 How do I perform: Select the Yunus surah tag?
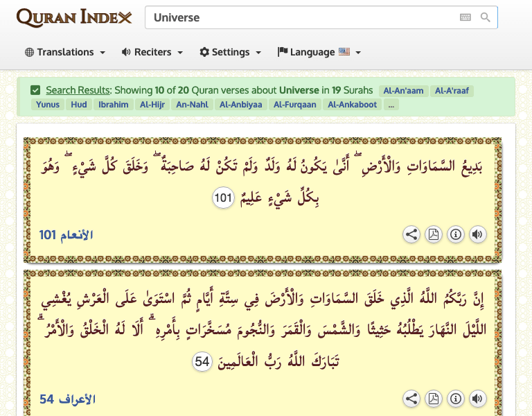click(47, 105)
